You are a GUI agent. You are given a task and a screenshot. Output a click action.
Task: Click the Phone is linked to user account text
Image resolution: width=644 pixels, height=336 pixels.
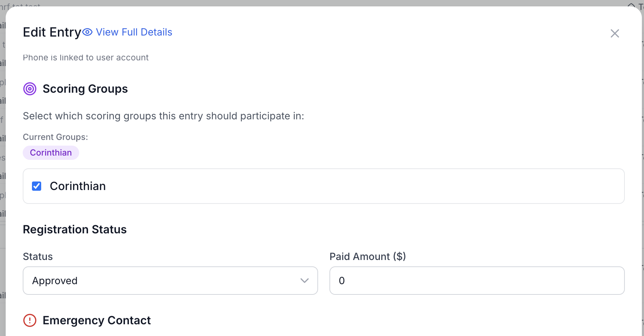pos(86,57)
